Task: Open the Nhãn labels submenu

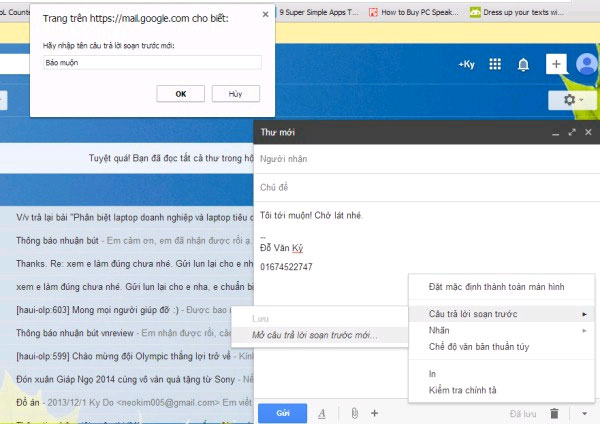Action: point(501,330)
